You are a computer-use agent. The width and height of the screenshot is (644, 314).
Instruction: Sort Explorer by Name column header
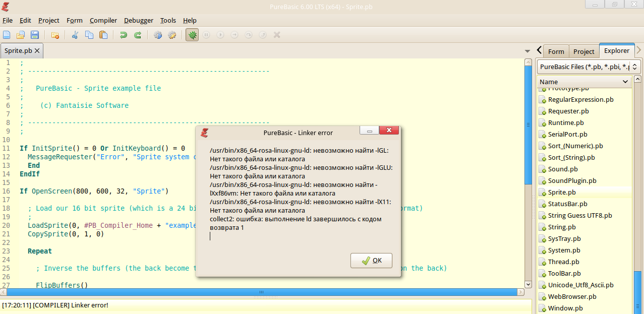pyautogui.click(x=584, y=82)
